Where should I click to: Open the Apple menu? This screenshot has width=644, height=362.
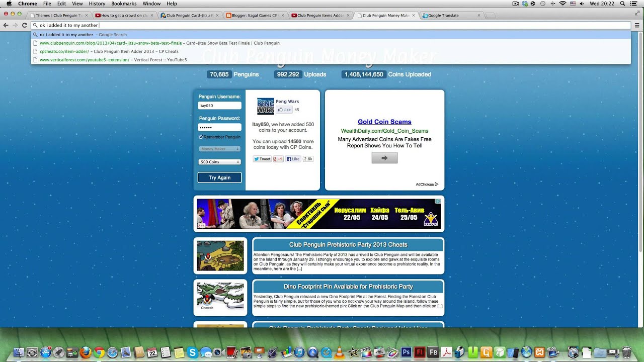[9, 4]
